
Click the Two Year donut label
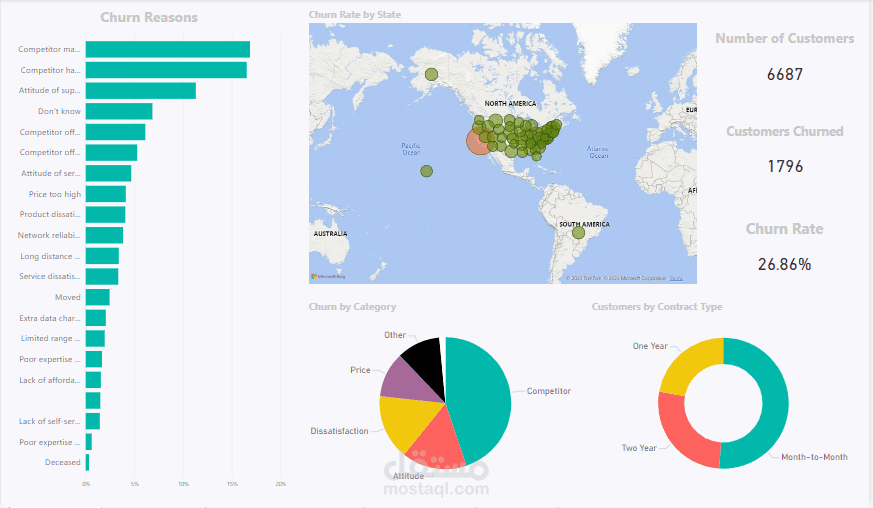pos(639,448)
